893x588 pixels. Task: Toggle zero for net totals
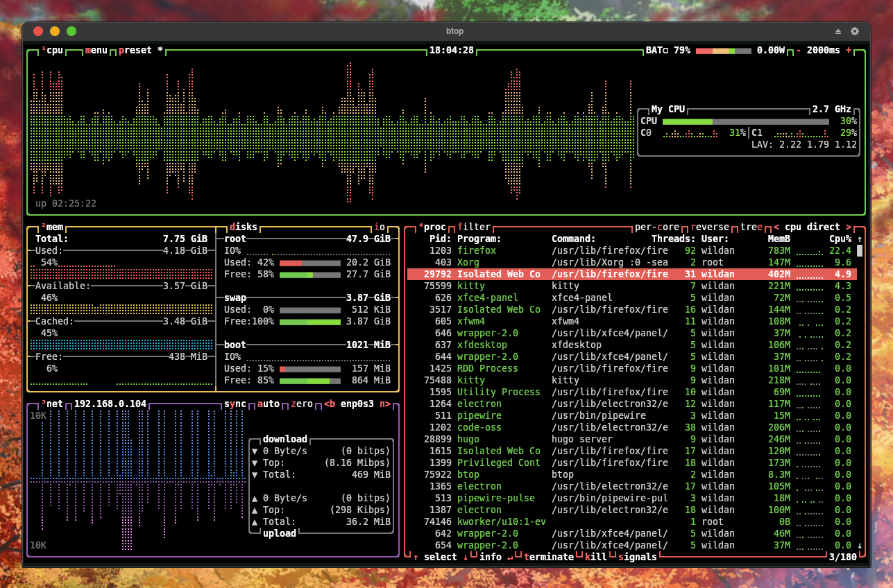[x=302, y=404]
